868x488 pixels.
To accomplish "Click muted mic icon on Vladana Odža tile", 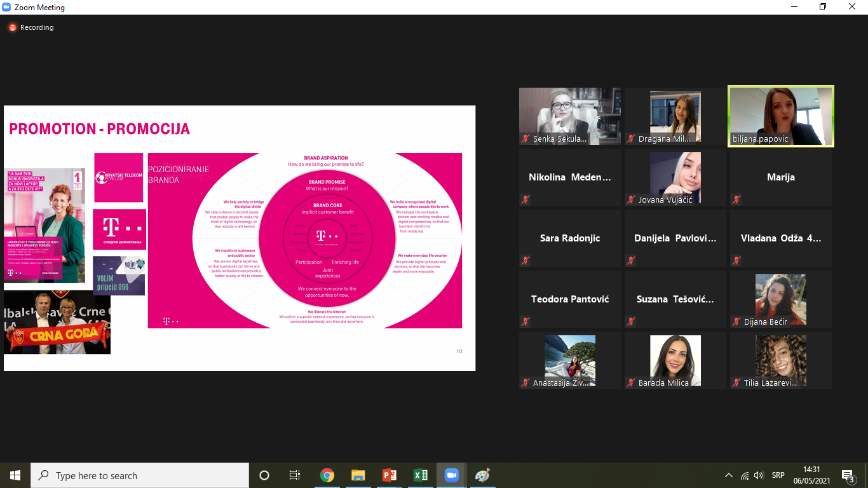I will point(736,261).
